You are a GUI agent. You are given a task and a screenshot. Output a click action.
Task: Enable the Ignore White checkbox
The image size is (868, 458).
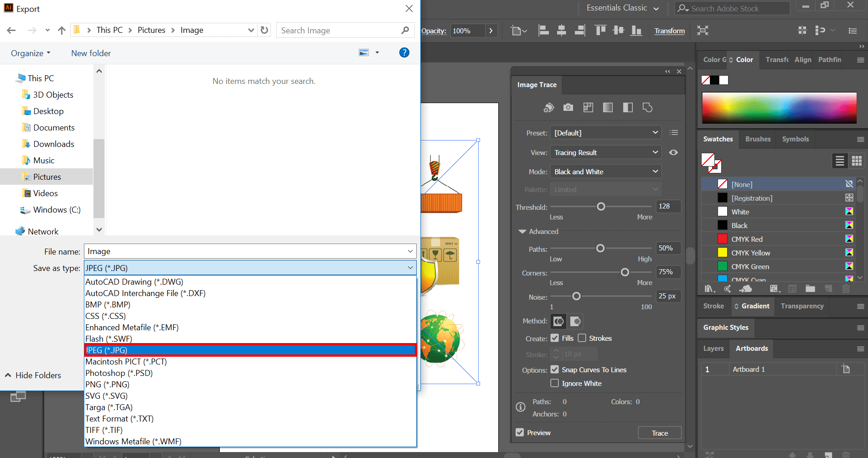pos(555,383)
